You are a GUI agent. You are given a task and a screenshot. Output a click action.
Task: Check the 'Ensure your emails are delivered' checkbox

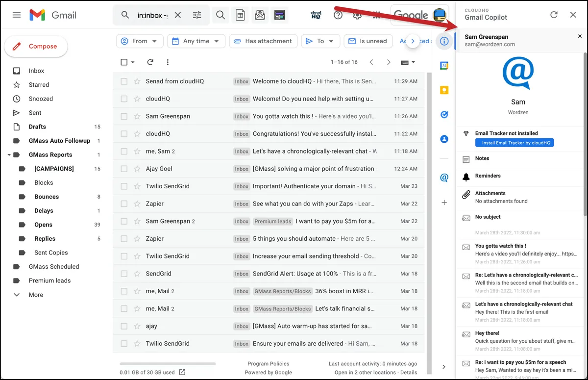(124, 344)
